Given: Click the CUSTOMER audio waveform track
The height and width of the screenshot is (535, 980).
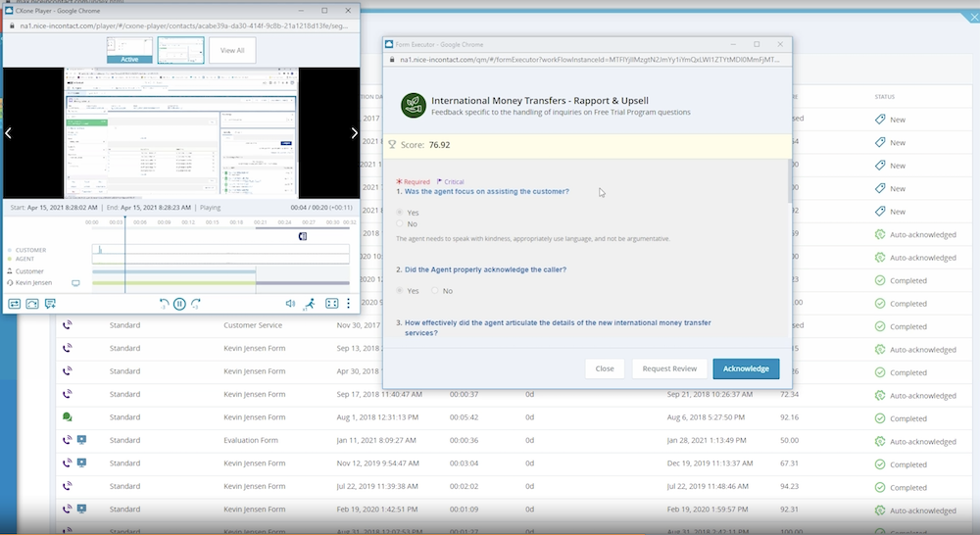Looking at the screenshot, I should (x=220, y=250).
